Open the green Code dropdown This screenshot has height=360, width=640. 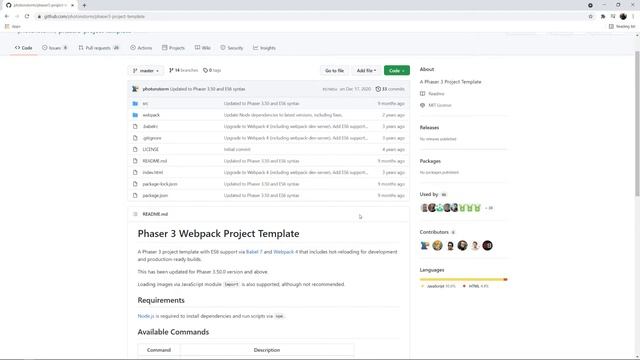(397, 71)
